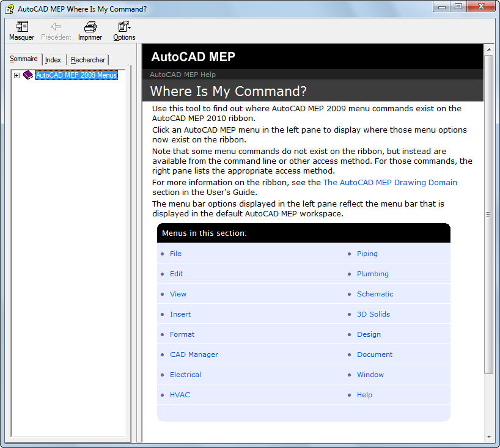Click the purple book icon in contents tree
Viewport: 500px width, 448px height.
pos(28,75)
